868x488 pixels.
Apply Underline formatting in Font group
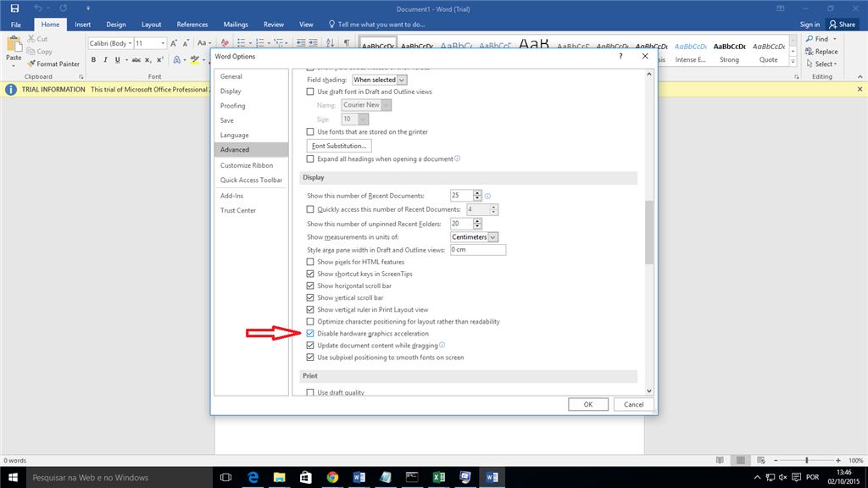click(x=117, y=60)
